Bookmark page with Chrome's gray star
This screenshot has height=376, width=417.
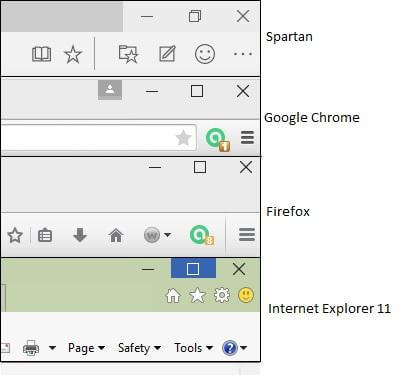183,138
